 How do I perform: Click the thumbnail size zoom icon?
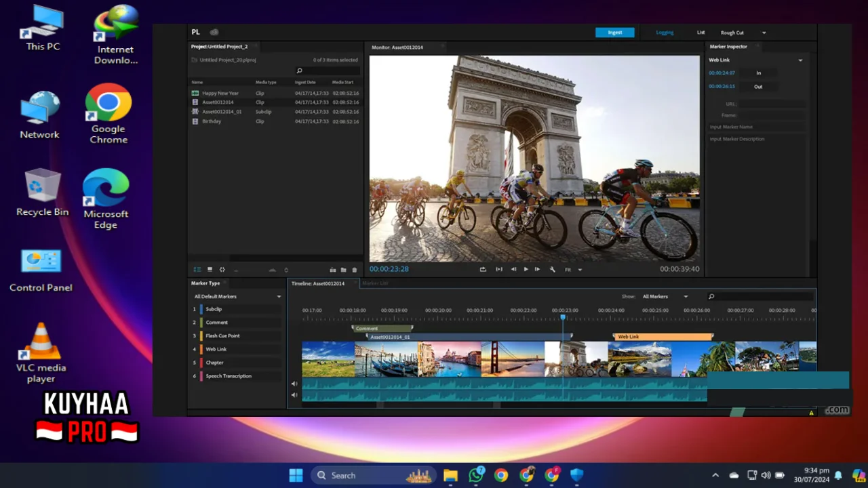coord(272,270)
